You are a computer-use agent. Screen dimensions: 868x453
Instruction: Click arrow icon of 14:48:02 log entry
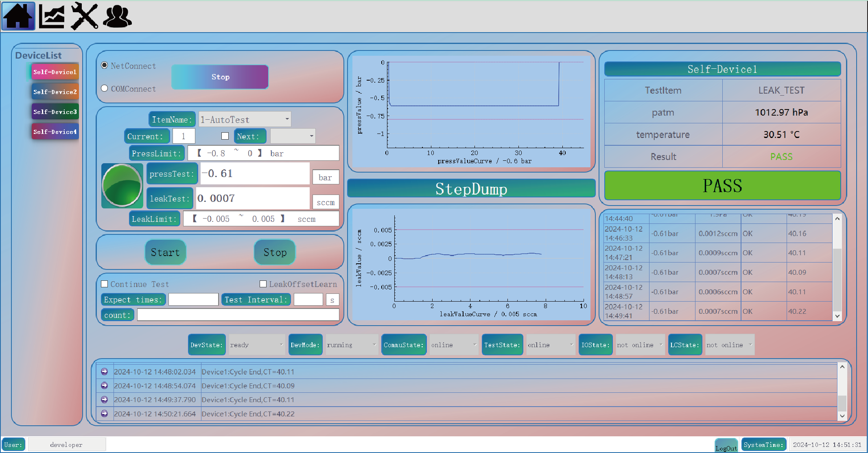105,372
